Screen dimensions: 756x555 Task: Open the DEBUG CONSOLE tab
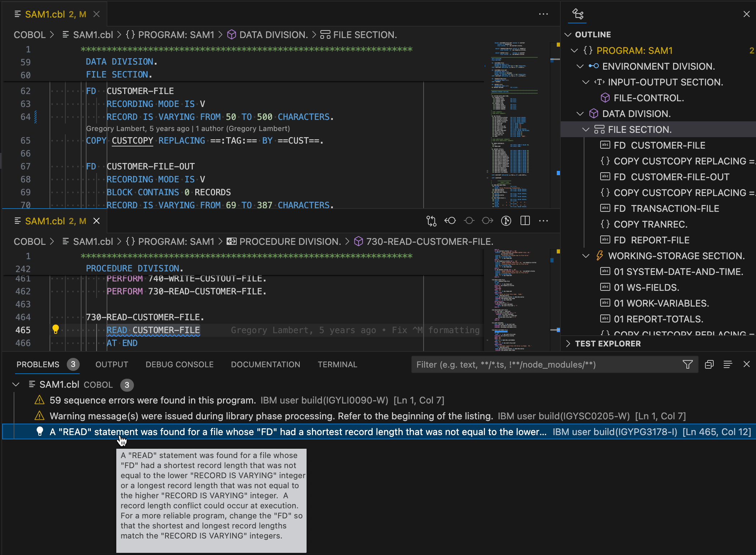coord(179,364)
